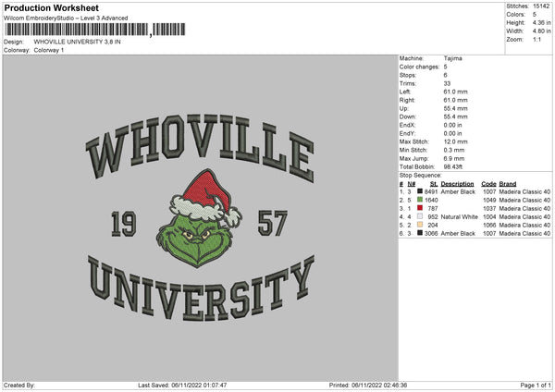Click code 1037 in the stop sequence
Viewport: 555px width, 392px height.
[489, 209]
